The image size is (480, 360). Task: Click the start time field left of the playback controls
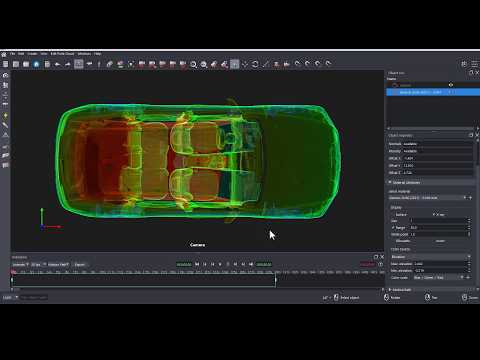[184, 264]
